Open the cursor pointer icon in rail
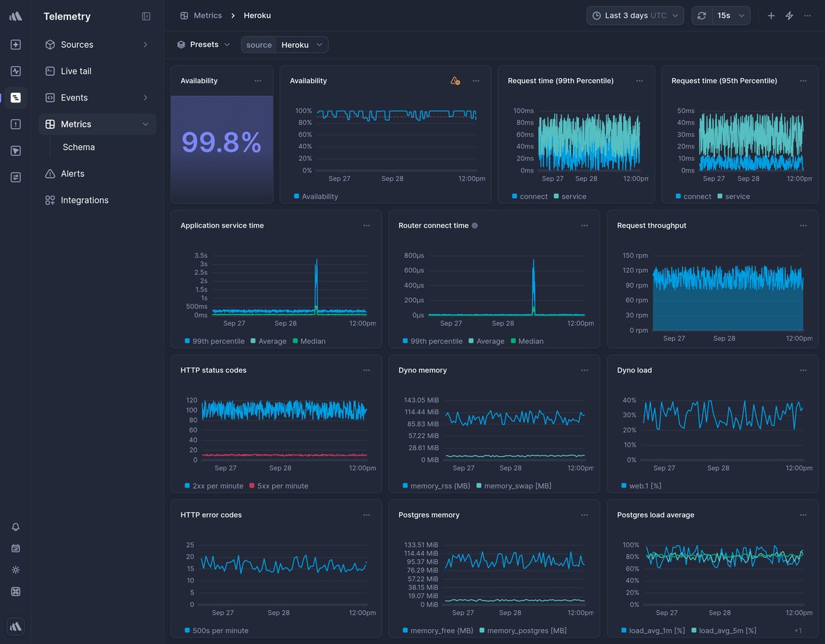The image size is (825, 644). 16,151
